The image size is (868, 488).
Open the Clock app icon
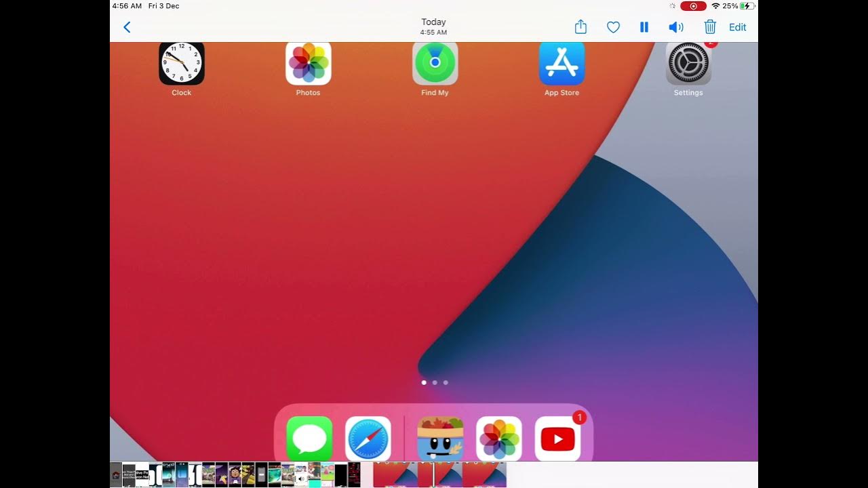pyautogui.click(x=182, y=63)
